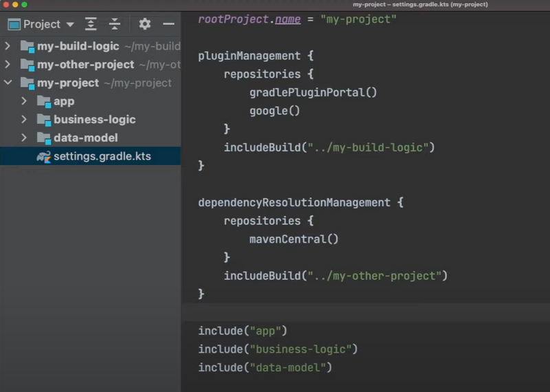Expand the business-logic module node
Screen dimensions: 550x392
(24, 120)
